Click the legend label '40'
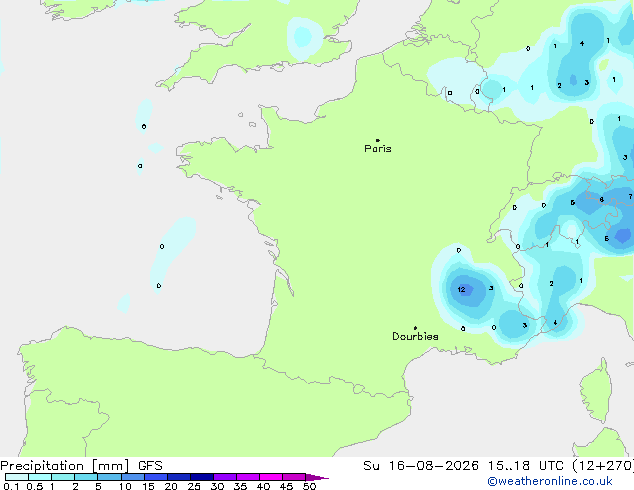634x490 pixels. coord(263,486)
